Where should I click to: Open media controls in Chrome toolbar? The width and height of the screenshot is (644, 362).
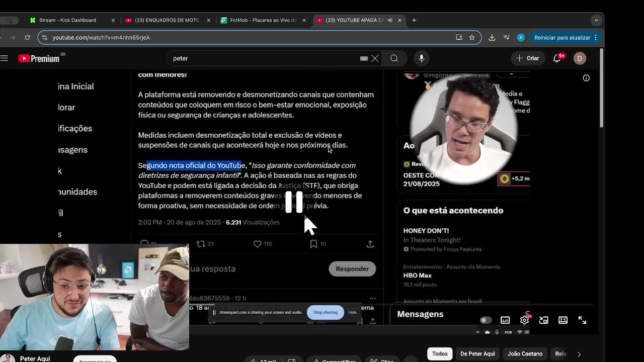506,37
